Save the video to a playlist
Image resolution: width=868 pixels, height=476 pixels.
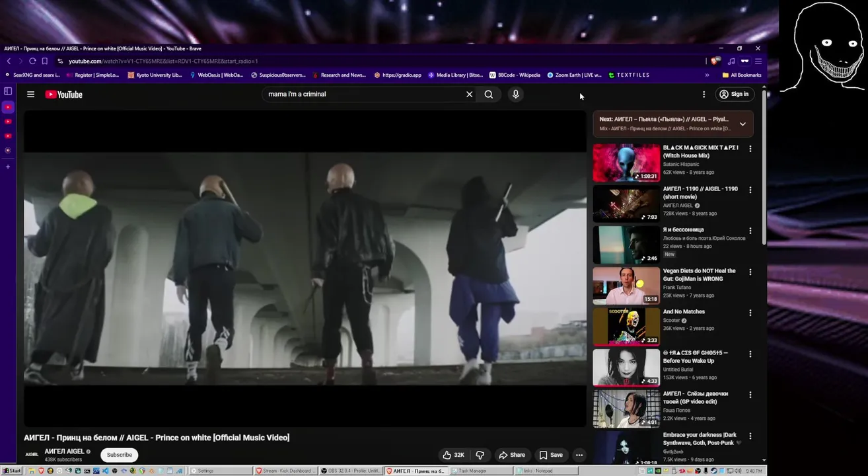tap(551, 455)
